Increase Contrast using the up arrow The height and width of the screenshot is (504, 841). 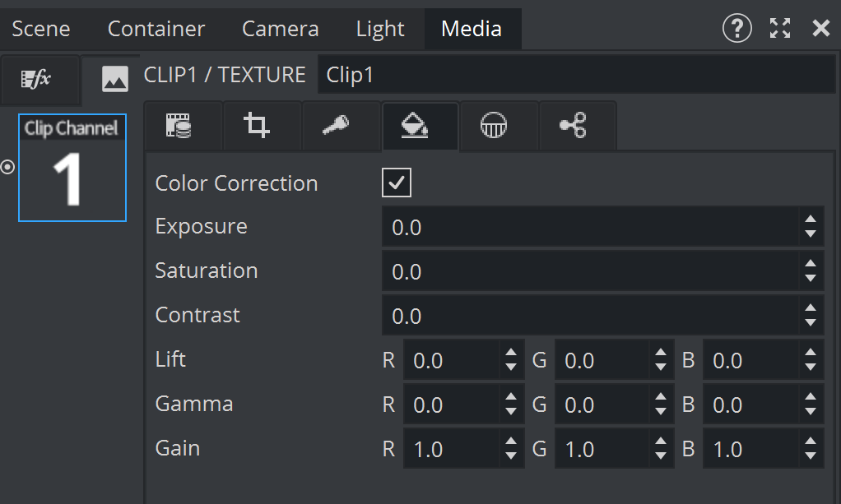[x=811, y=308]
